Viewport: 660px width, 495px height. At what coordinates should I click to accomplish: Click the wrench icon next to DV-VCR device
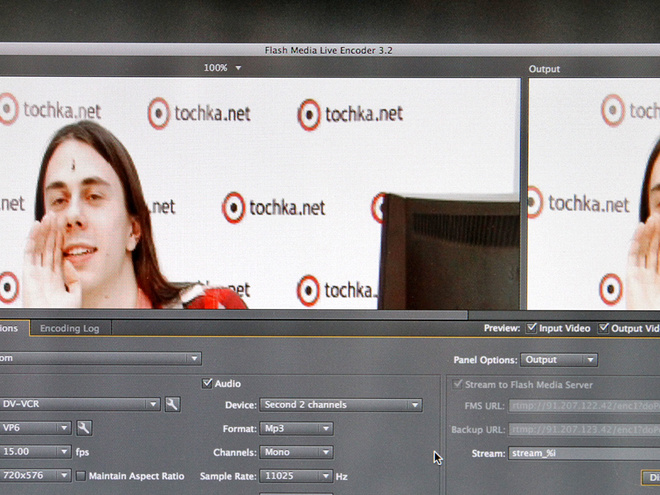point(172,404)
